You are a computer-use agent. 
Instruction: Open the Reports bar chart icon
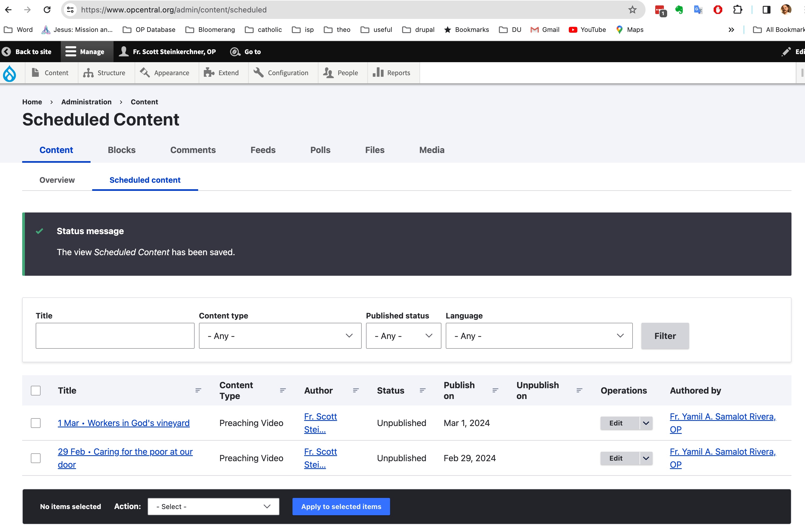point(378,73)
